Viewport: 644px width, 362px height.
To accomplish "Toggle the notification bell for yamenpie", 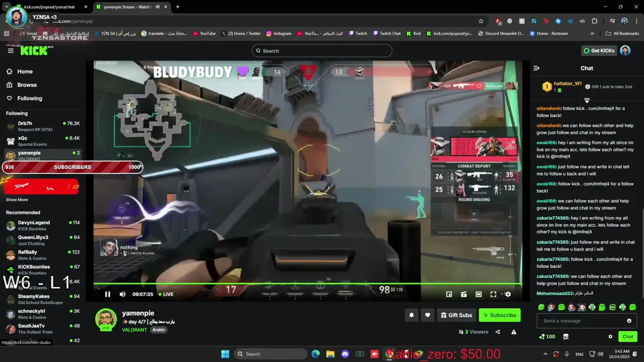I will (x=412, y=315).
